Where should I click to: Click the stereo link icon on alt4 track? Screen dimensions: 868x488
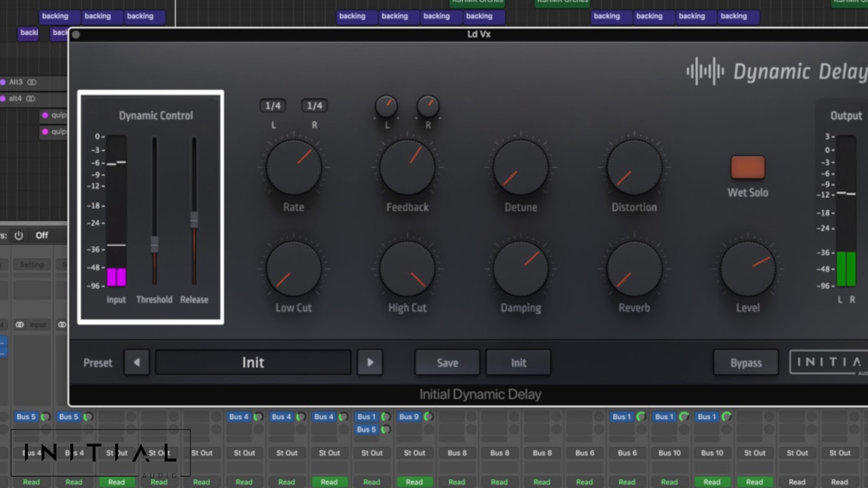tap(31, 98)
